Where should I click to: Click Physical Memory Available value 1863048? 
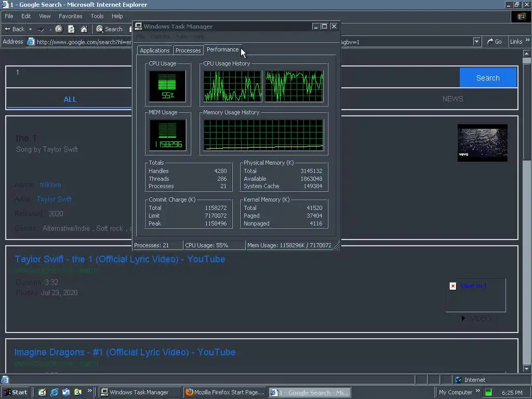[311, 179]
